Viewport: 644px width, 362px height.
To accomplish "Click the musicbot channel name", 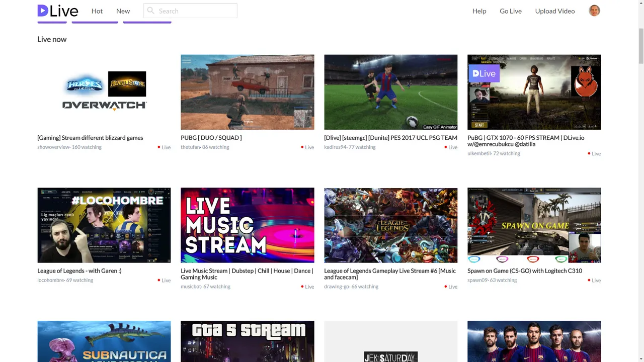I will (x=191, y=287).
